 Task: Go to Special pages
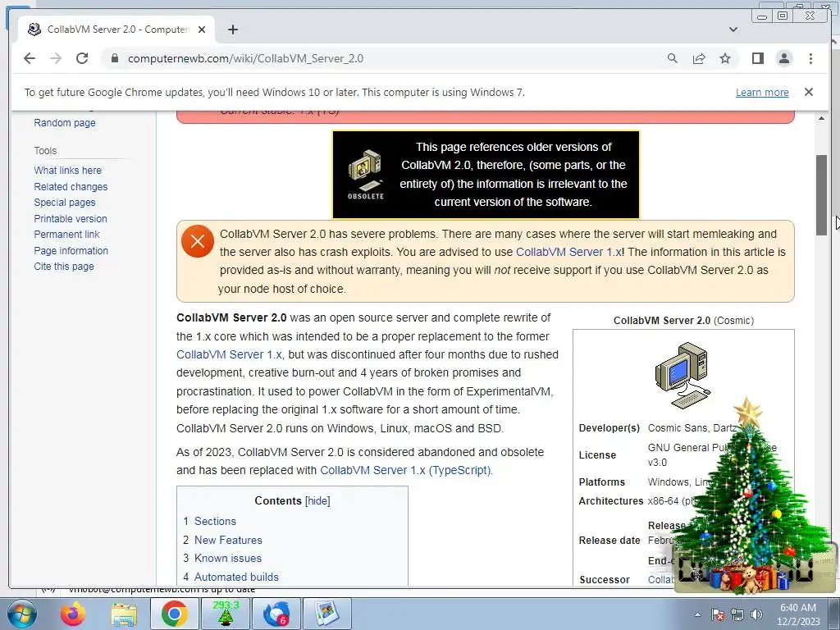click(64, 203)
